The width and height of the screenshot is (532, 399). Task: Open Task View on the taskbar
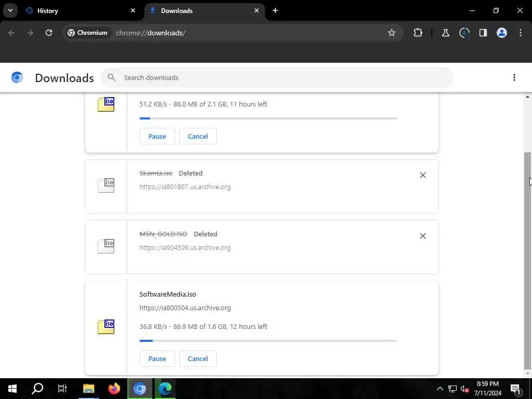coord(62,389)
